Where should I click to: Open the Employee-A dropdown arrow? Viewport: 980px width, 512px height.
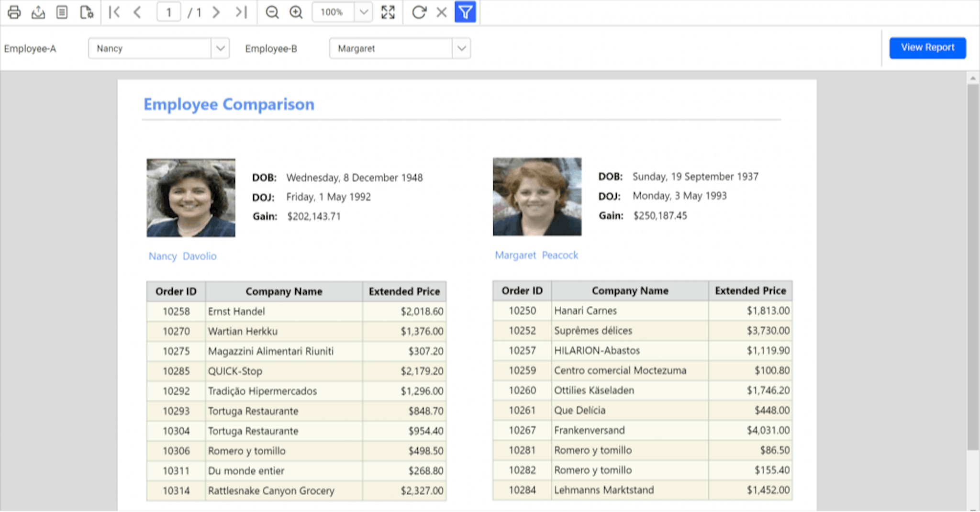(x=220, y=48)
